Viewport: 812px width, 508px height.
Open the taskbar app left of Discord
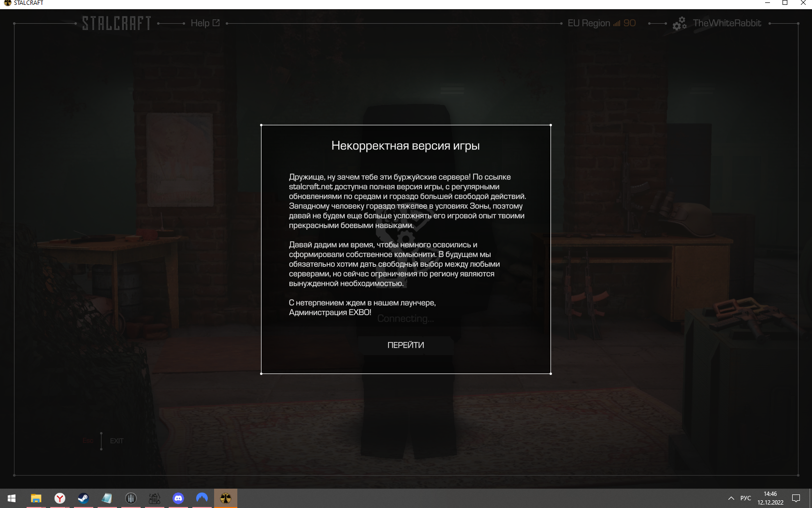tap(154, 498)
